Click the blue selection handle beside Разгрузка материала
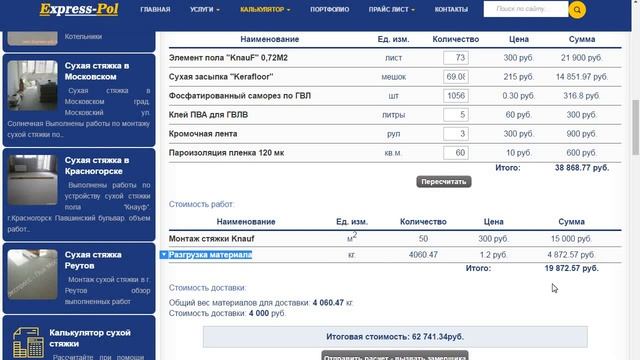This screenshot has height=360, width=640. (x=164, y=255)
